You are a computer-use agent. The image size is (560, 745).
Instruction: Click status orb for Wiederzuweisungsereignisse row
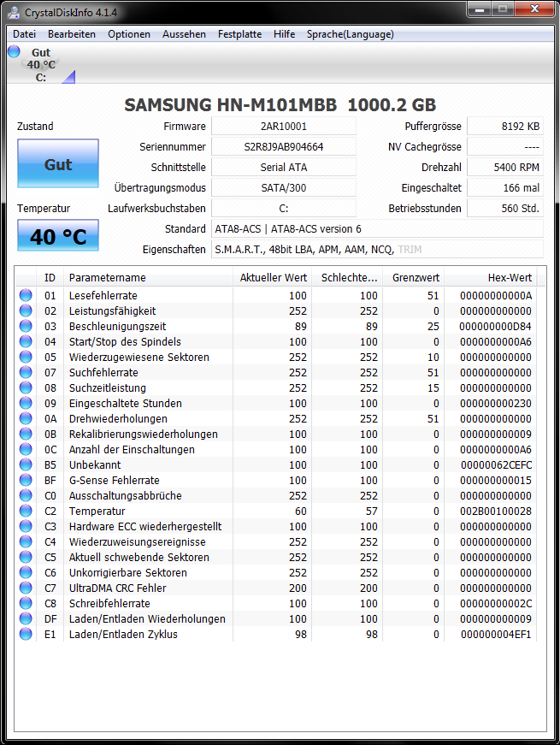pos(26,541)
